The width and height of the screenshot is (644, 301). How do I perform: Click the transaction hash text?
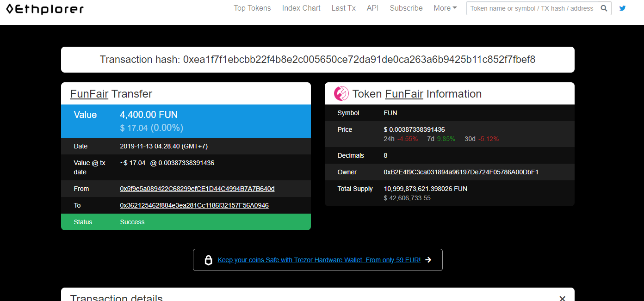[x=318, y=60]
